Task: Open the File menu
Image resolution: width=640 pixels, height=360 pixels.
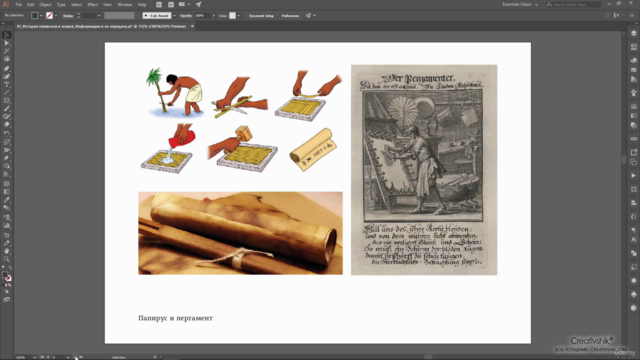Action: point(18,4)
